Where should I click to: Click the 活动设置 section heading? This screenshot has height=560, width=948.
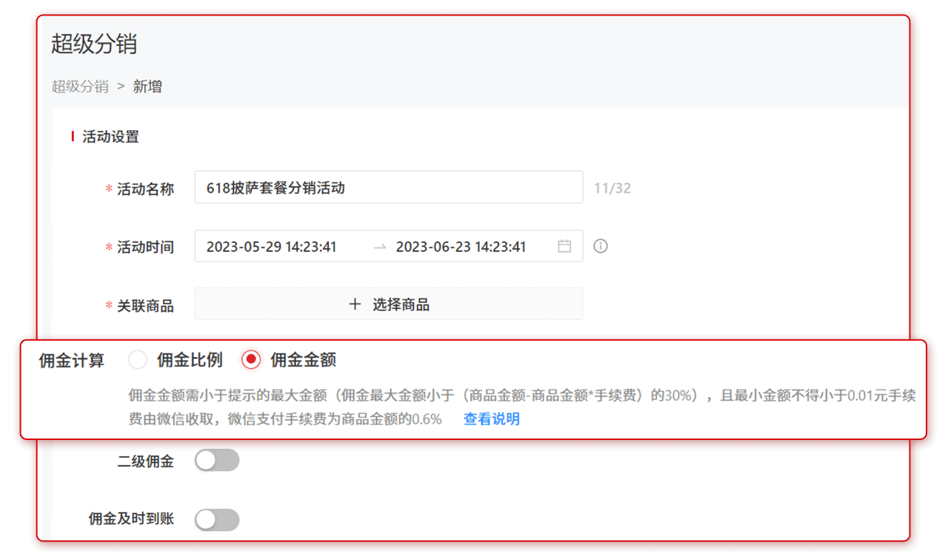point(110,137)
